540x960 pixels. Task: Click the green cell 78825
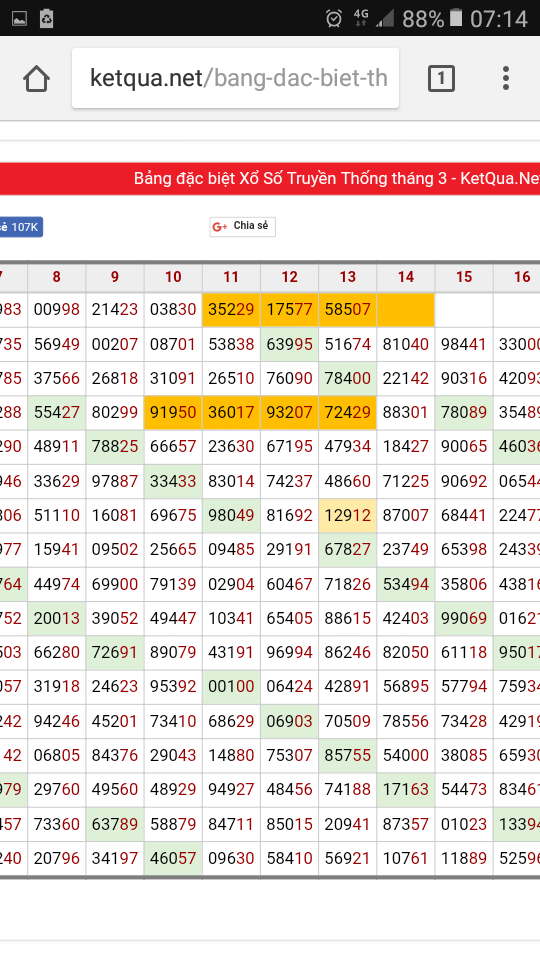coord(114,447)
